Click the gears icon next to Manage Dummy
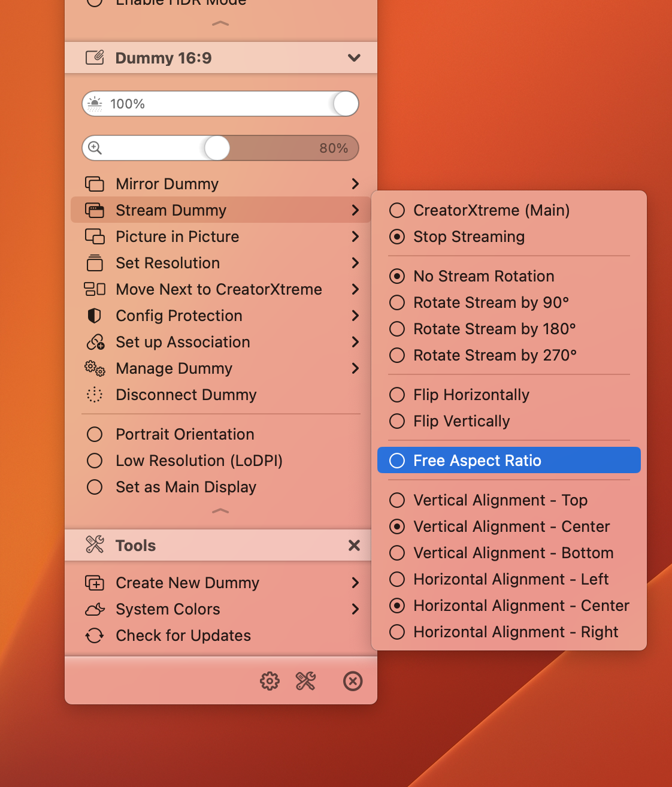The image size is (672, 787). click(x=95, y=368)
